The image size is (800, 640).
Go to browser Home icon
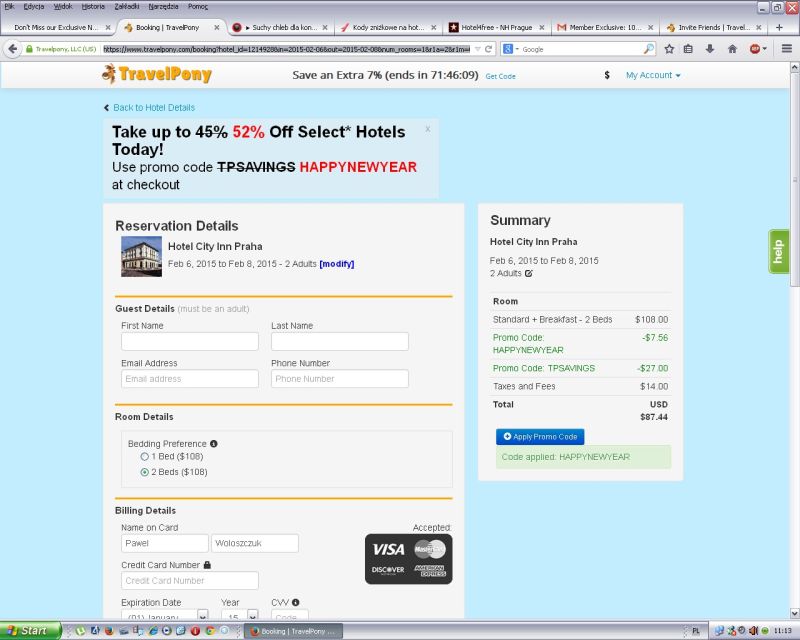click(732, 49)
